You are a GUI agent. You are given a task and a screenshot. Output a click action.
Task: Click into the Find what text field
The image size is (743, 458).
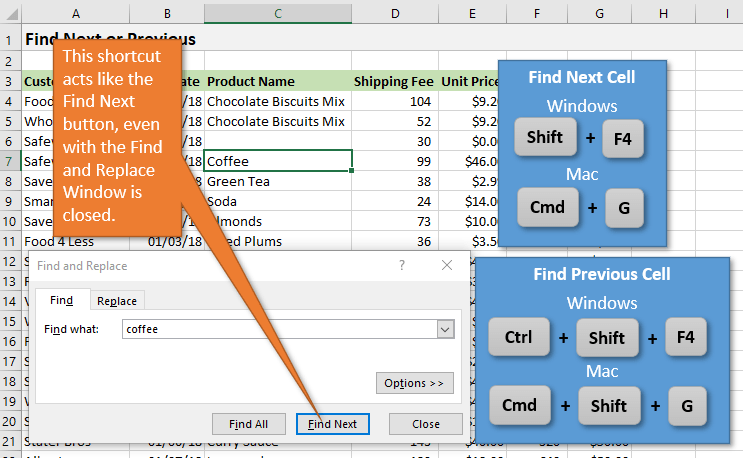point(278,329)
